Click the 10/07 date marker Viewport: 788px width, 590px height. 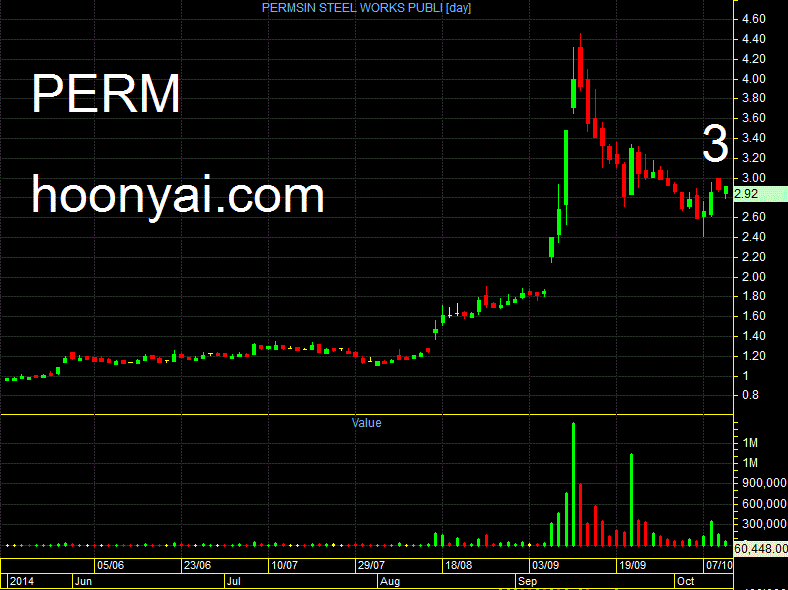coord(284,565)
